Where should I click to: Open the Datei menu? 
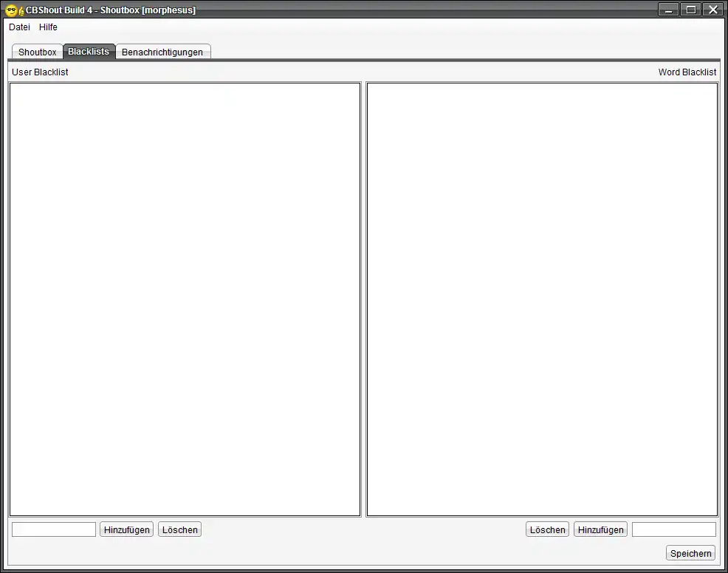19,27
